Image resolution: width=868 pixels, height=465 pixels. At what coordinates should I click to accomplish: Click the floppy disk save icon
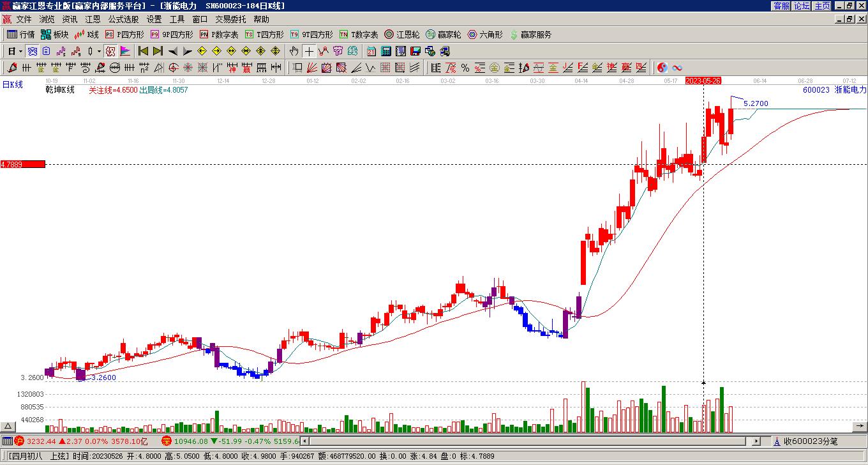click(x=415, y=51)
